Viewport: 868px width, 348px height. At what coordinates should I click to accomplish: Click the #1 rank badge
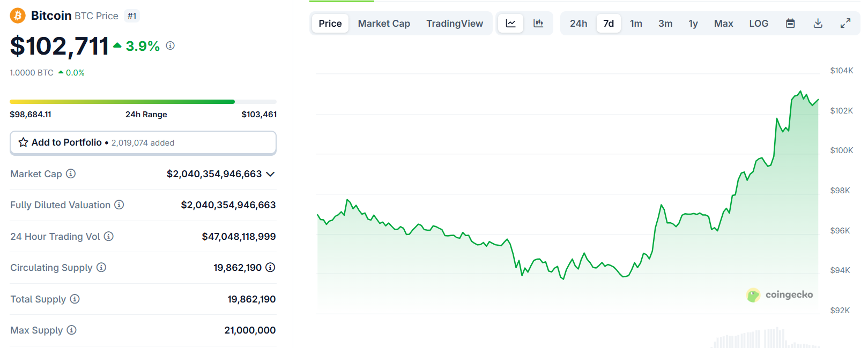tap(132, 16)
